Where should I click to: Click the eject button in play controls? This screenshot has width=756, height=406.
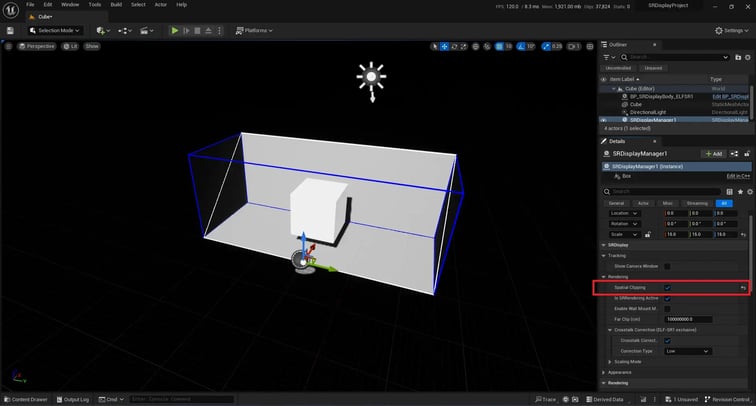click(208, 30)
